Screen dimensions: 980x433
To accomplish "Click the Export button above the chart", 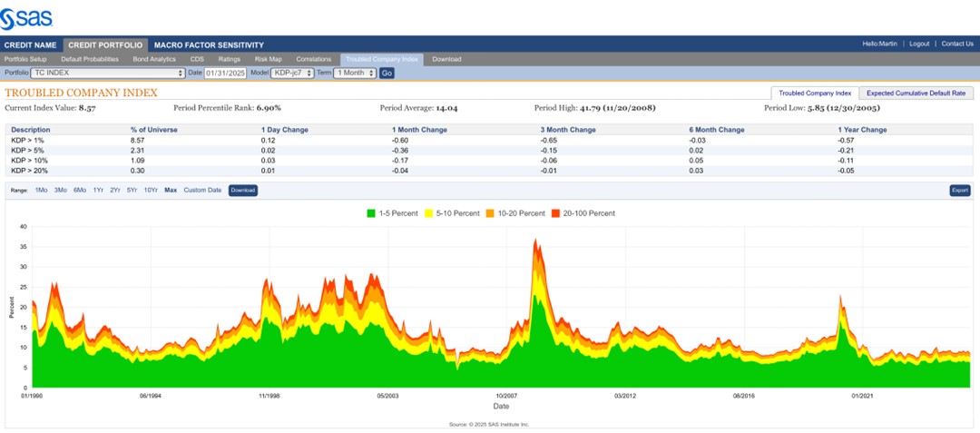I will click(x=960, y=191).
